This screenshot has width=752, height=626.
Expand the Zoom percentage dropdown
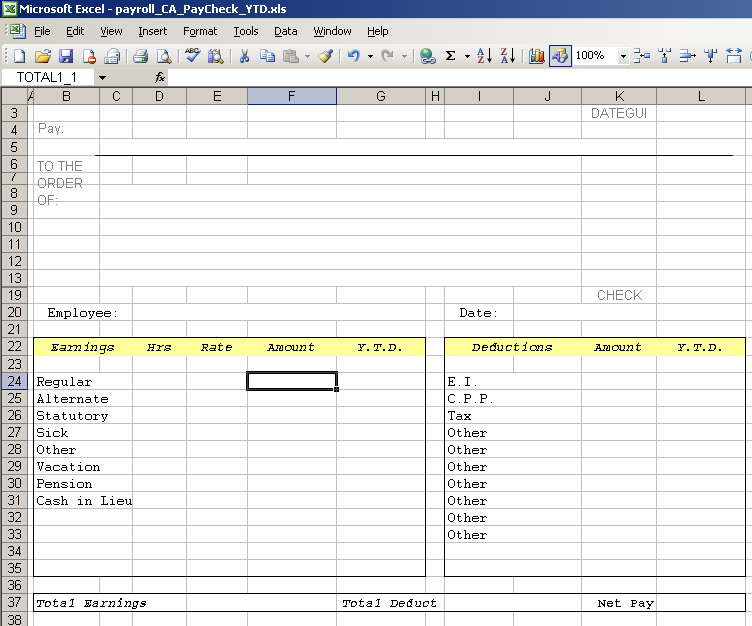[x=623, y=56]
